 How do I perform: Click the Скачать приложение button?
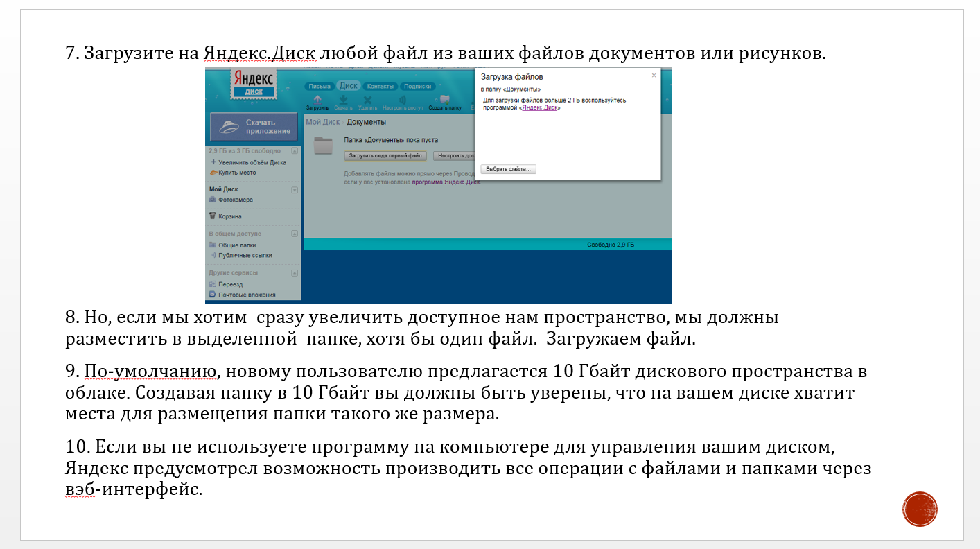click(x=254, y=126)
